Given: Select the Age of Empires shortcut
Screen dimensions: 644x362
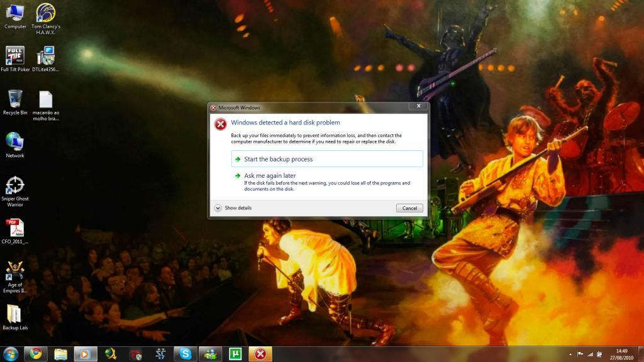Looking at the screenshot, I should (x=15, y=277).
